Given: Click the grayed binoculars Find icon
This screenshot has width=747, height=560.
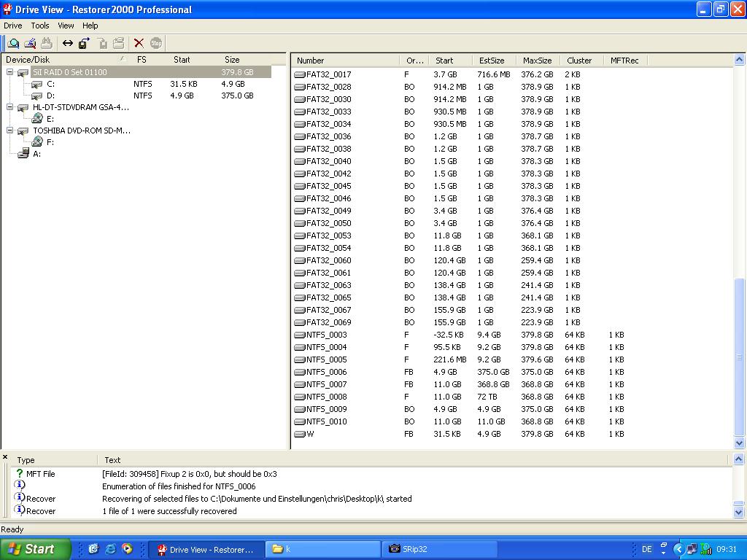Looking at the screenshot, I should pos(46,43).
